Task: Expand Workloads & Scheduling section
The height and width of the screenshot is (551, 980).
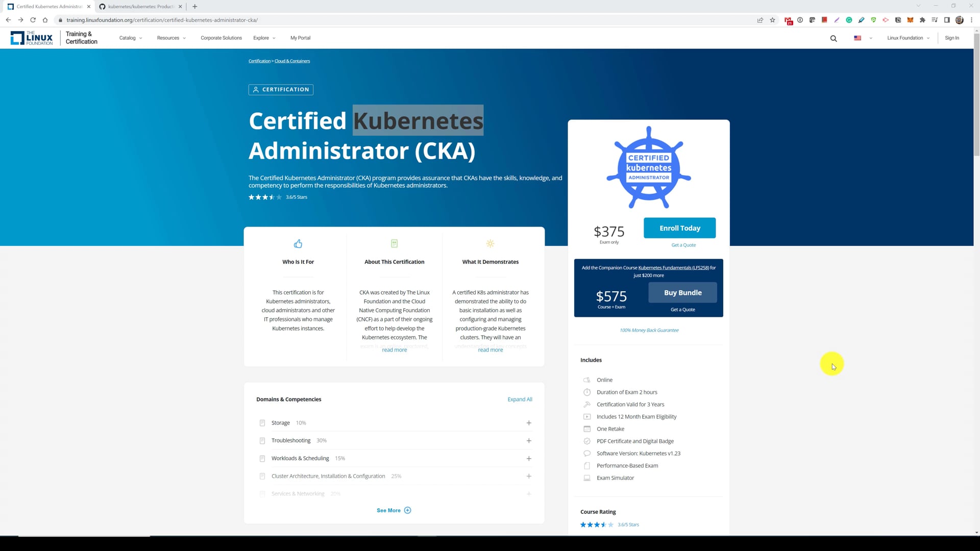Action: coord(529,459)
